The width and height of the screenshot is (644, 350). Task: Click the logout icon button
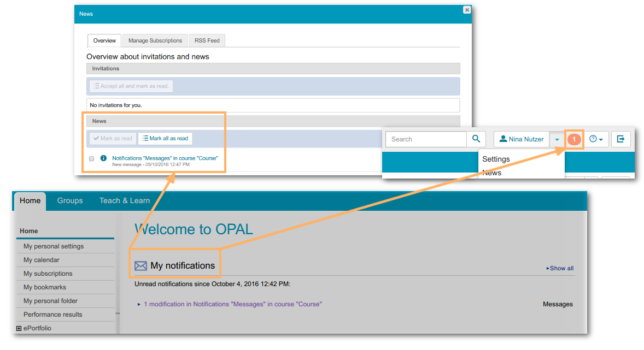tap(620, 139)
